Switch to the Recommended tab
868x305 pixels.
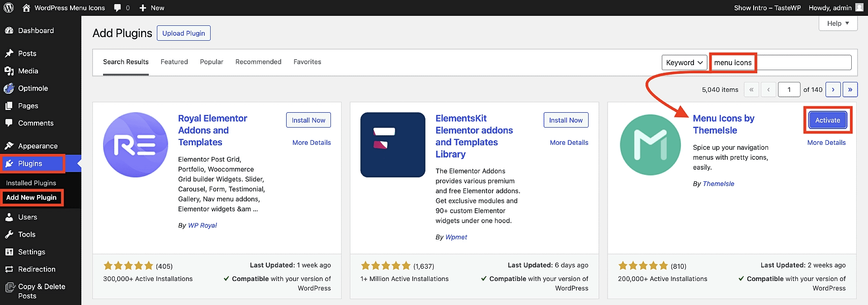(x=258, y=62)
